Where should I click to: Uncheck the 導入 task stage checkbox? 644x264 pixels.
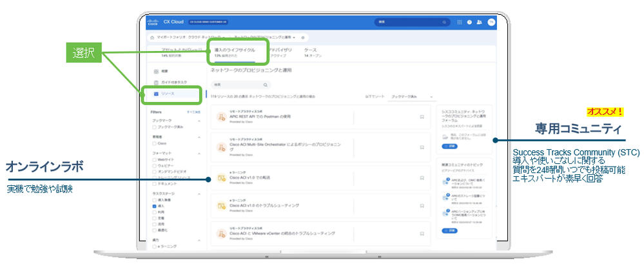click(154, 206)
